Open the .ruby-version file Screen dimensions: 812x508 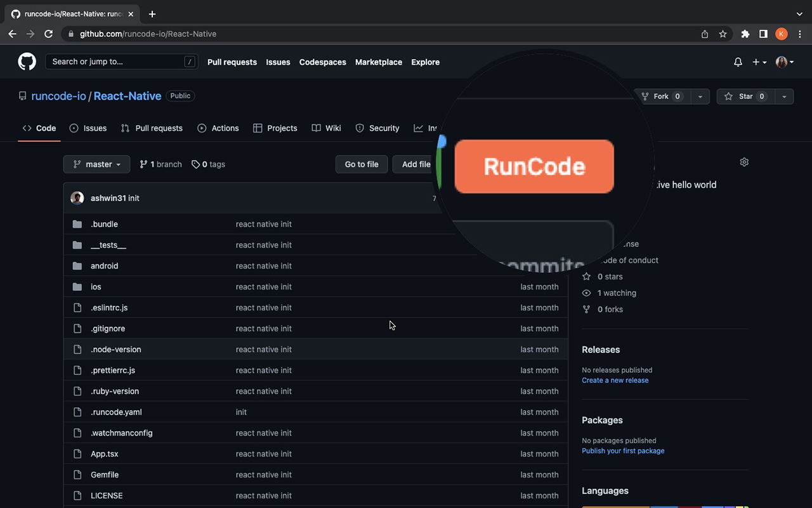pyautogui.click(x=115, y=392)
